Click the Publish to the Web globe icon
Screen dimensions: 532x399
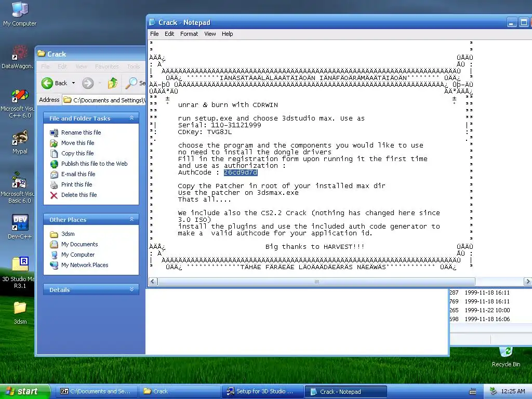(54, 164)
